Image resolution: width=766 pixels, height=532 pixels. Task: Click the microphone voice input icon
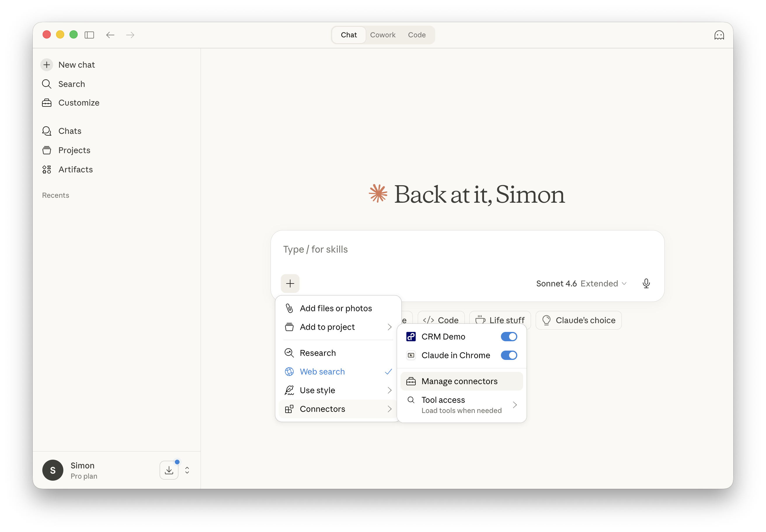(x=646, y=283)
